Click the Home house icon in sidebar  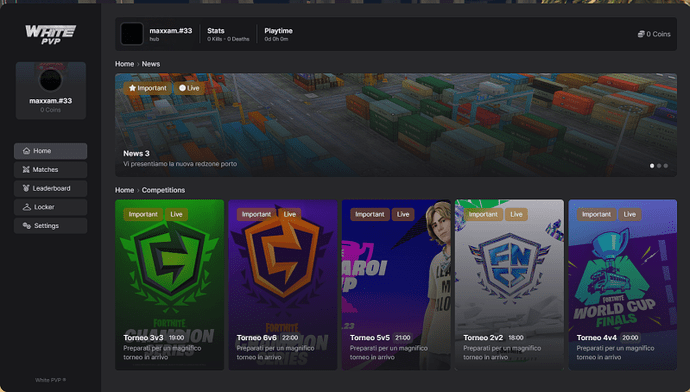[26, 151]
